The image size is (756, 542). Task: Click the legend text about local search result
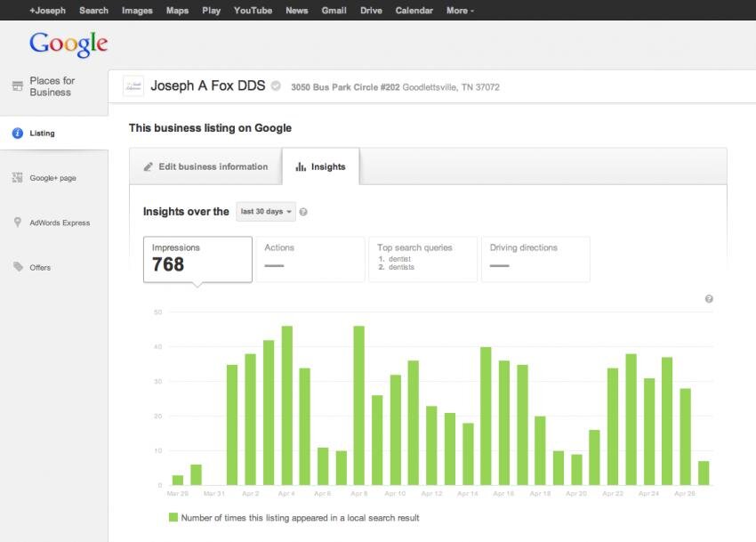tap(300, 518)
